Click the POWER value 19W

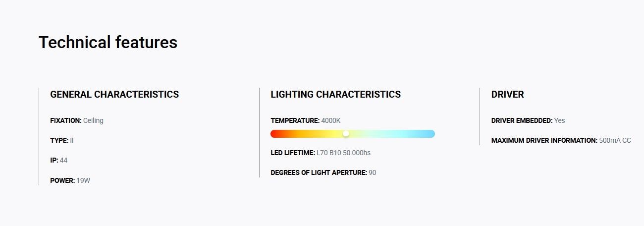pyautogui.click(x=83, y=180)
